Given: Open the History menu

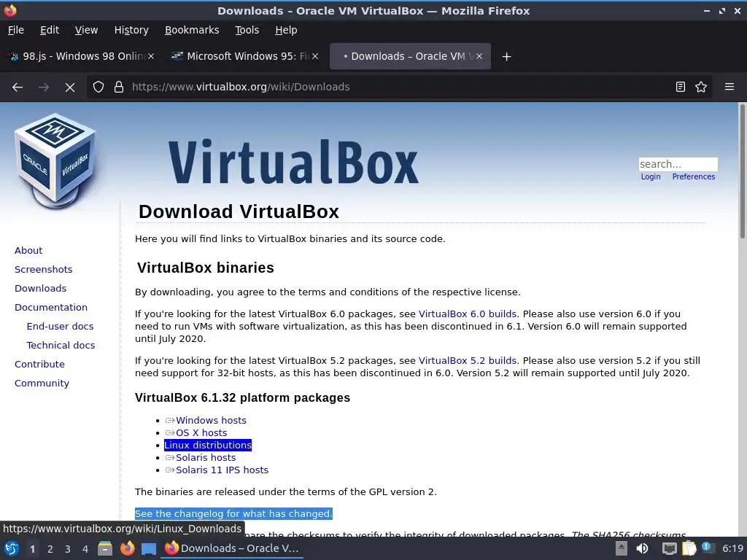Looking at the screenshot, I should pos(131,30).
